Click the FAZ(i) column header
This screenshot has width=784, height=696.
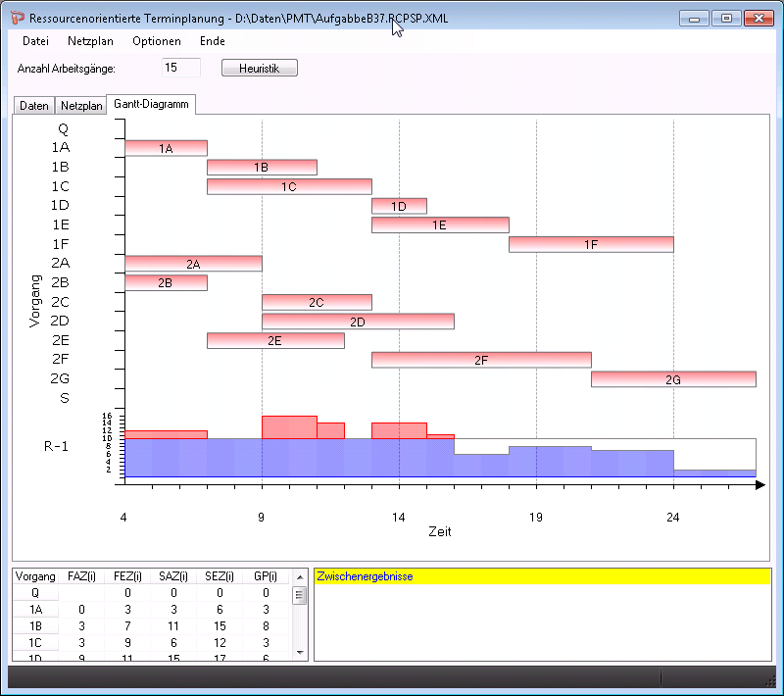pos(81,576)
